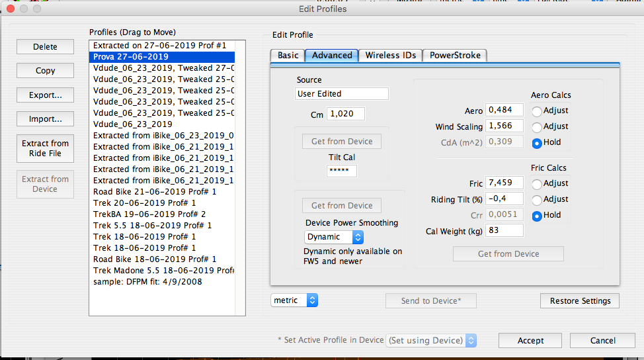This screenshot has height=360, width=644.
Task: Open Device Power Smoothing Dynamic dropdown
Action: pos(334,237)
